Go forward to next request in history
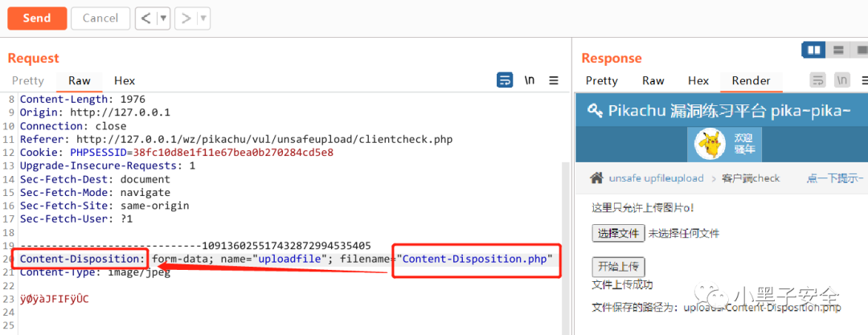 (186, 18)
